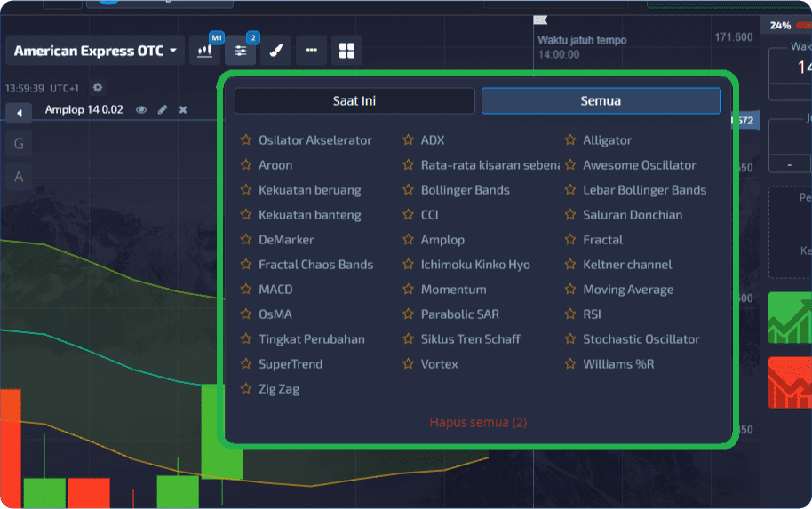
Task: Star the Stochastic Oscillator indicator
Action: 570,338
